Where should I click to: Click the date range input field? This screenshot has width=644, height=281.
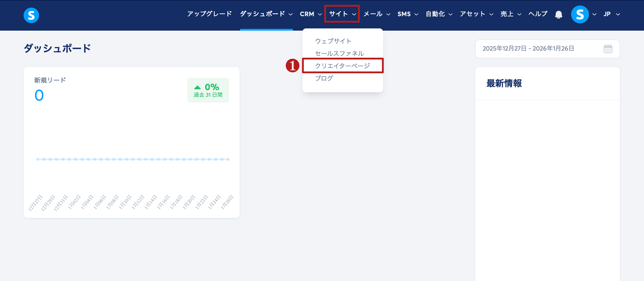coord(528,49)
